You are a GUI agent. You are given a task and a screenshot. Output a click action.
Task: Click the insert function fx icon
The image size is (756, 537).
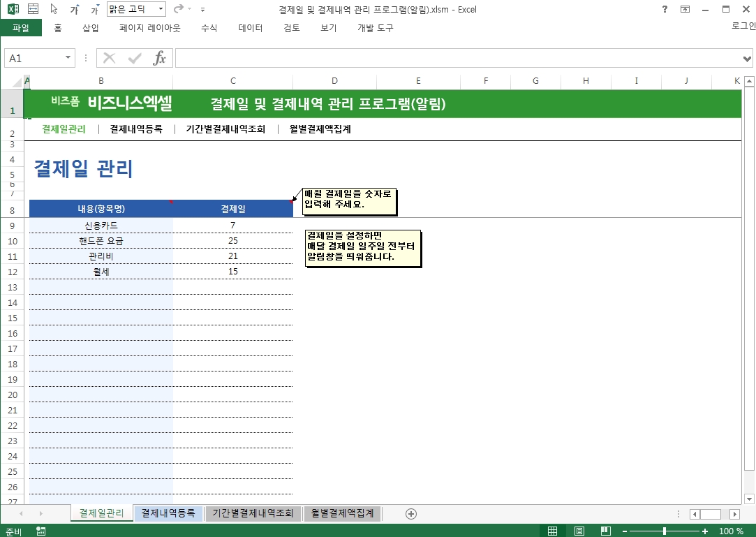point(160,59)
